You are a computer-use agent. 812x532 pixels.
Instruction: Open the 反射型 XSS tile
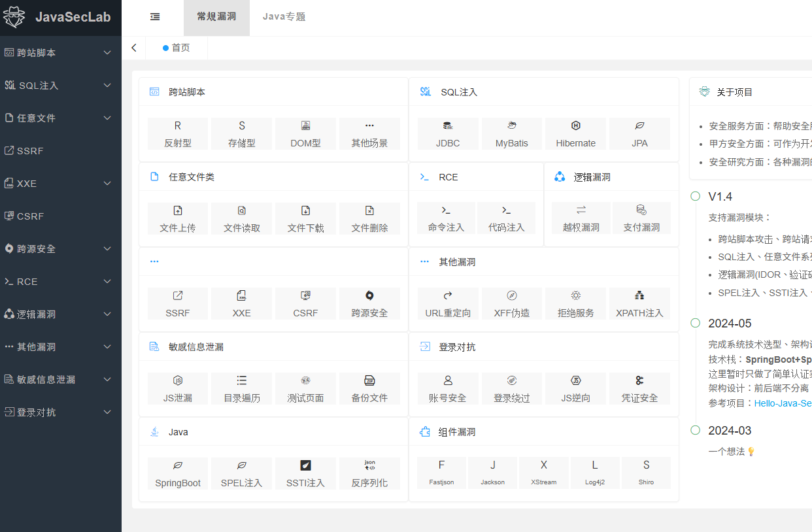click(x=178, y=134)
